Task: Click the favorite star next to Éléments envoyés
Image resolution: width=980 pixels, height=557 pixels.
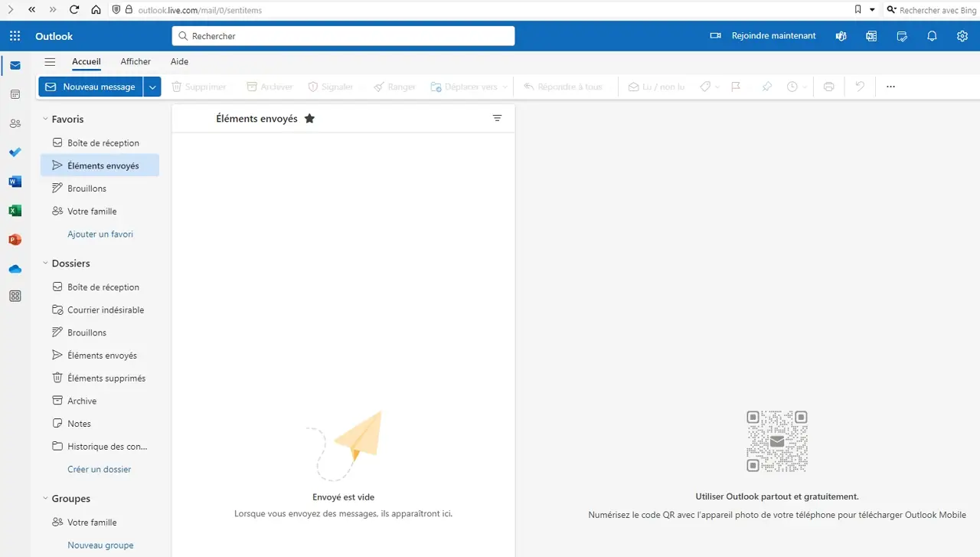Action: pyautogui.click(x=309, y=118)
